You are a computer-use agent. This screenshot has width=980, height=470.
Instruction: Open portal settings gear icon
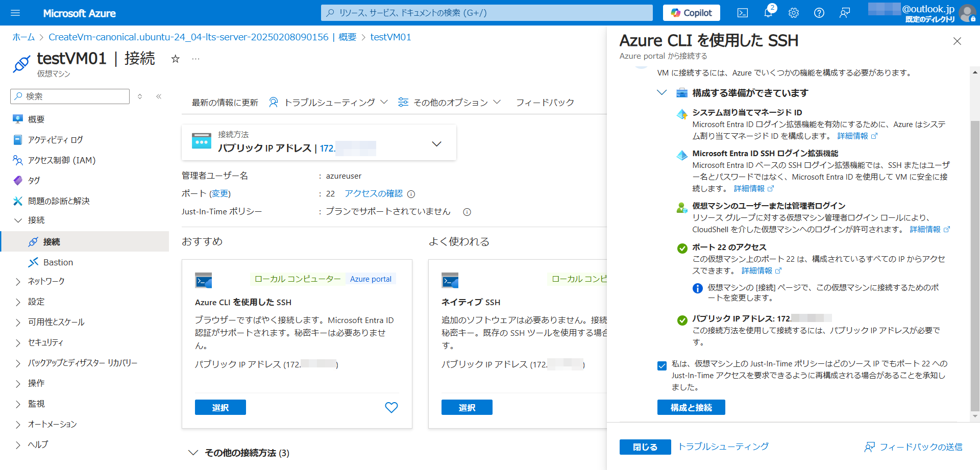[794, 13]
